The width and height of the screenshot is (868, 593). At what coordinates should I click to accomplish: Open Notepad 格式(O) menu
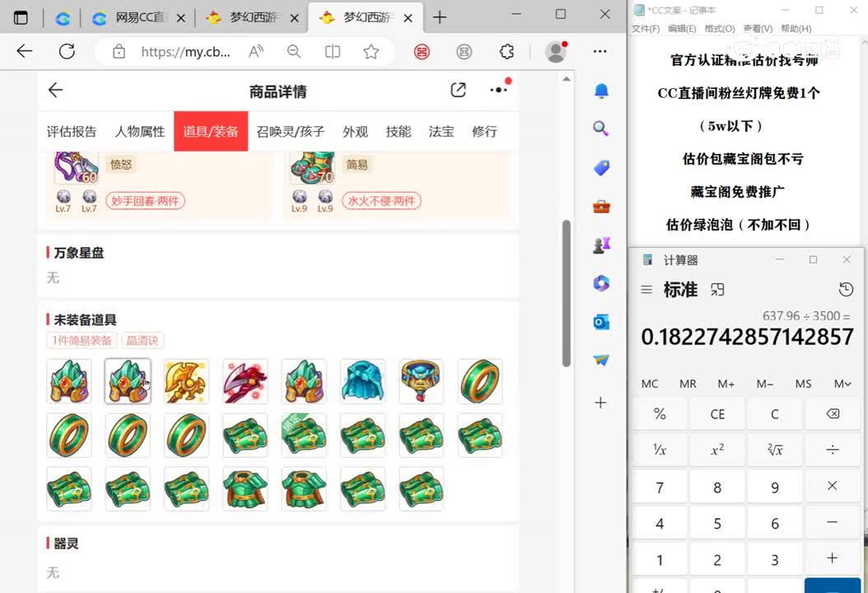720,28
